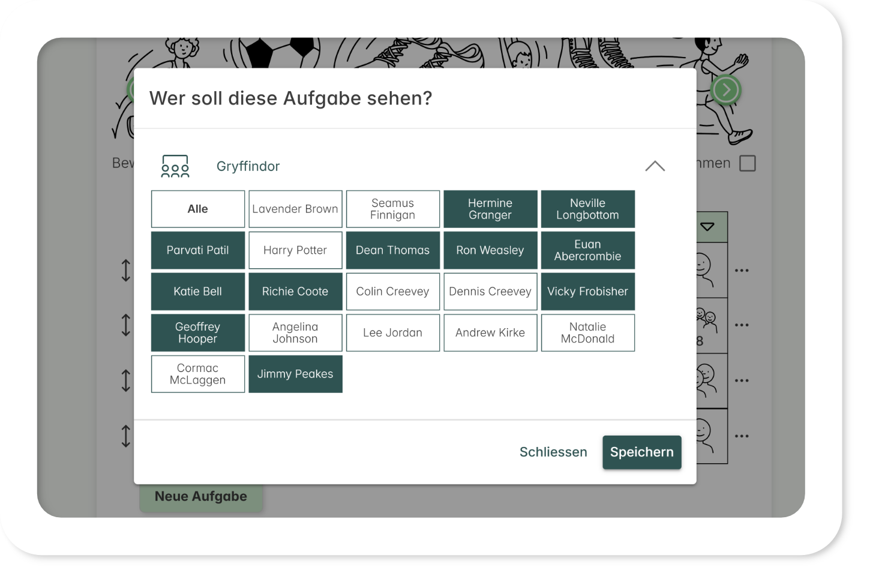This screenshot has height=588, width=870.
Task: Expand the Gryffindor class name header
Action: (248, 166)
